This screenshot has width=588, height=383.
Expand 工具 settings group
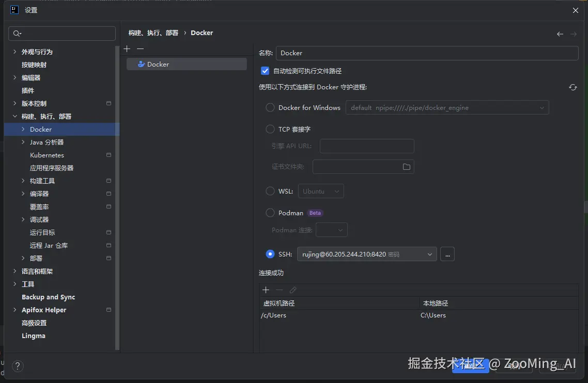(x=14, y=284)
